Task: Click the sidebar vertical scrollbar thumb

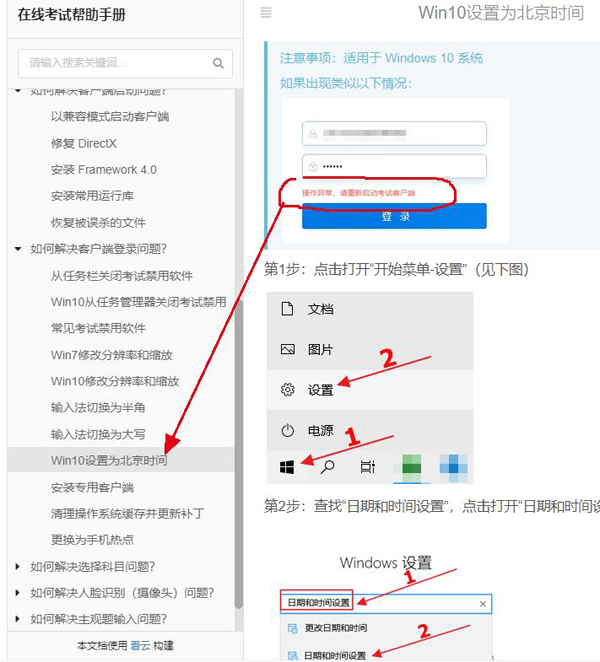Action: (x=239, y=454)
